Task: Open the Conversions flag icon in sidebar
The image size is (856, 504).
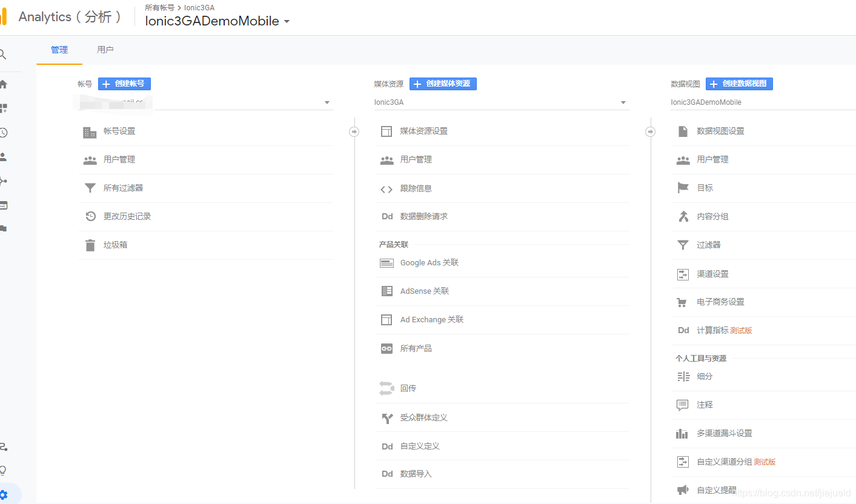Action: click(x=3, y=228)
